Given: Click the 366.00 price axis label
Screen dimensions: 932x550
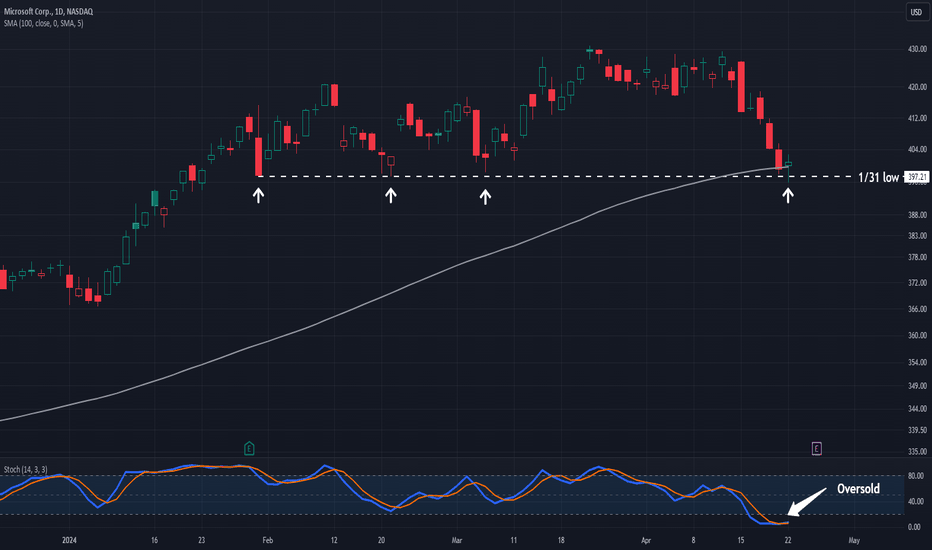Looking at the screenshot, I should tap(917, 309).
